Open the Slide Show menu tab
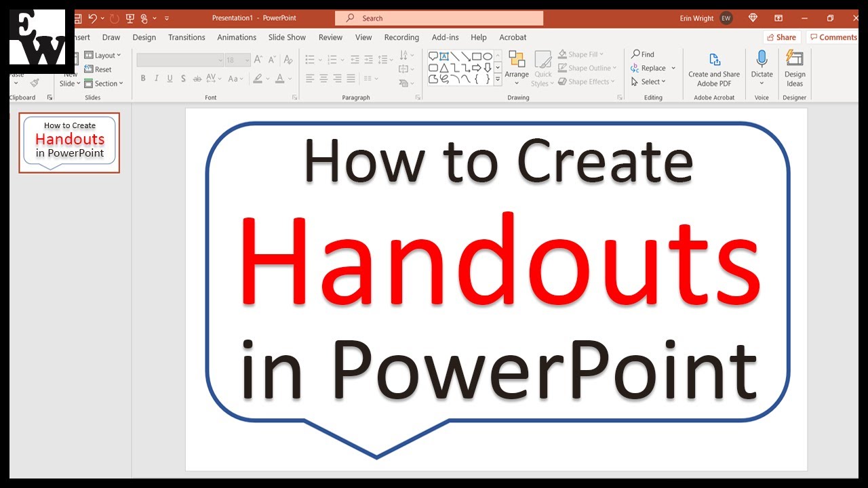 tap(287, 37)
